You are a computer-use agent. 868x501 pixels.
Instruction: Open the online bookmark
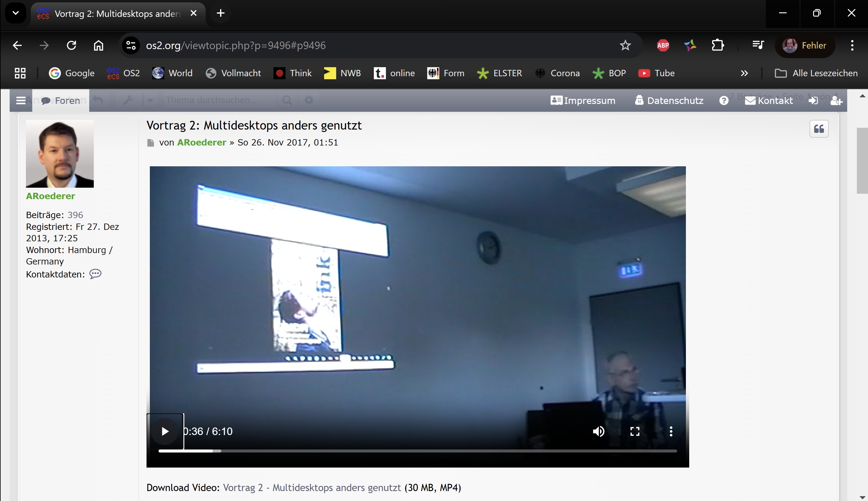pos(394,73)
